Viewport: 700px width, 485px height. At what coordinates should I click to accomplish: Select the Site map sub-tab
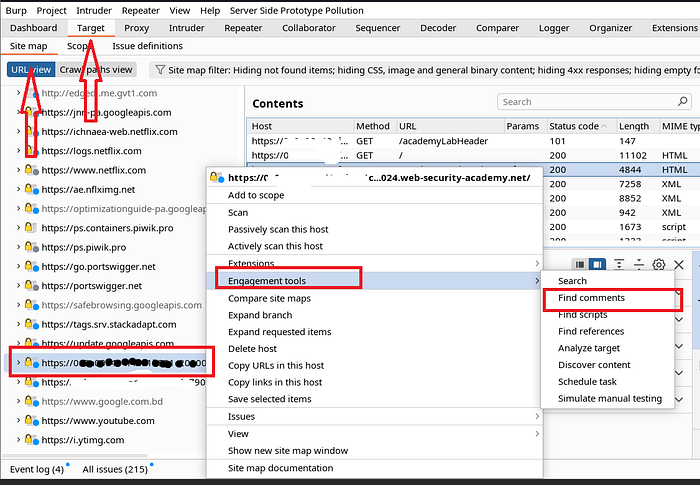[28, 46]
